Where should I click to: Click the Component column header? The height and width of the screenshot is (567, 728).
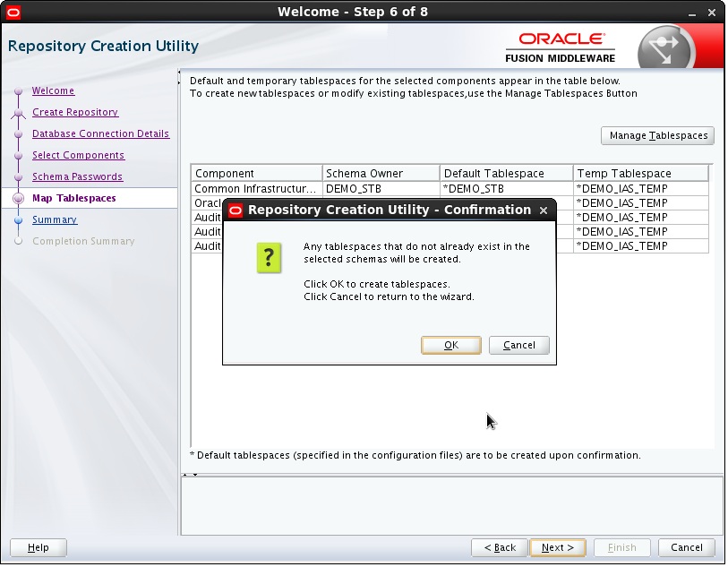[258, 174]
